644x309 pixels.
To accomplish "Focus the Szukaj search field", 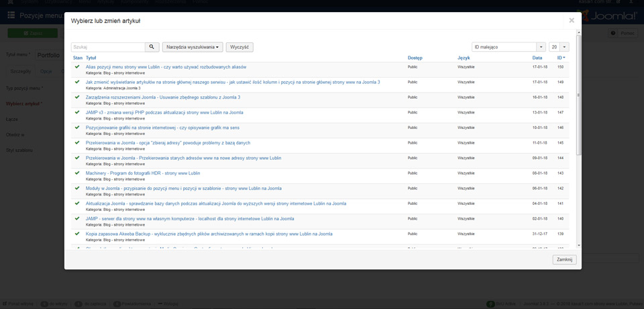I will coord(108,47).
